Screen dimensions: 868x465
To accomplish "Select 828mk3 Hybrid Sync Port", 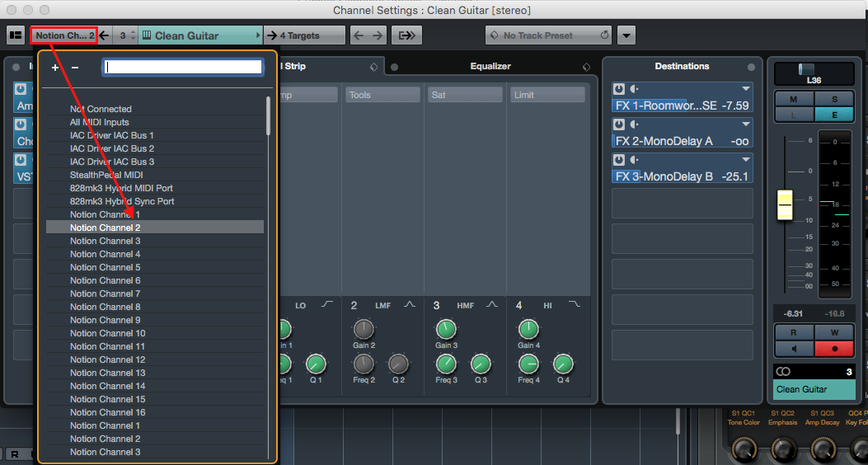I will (x=155, y=201).
